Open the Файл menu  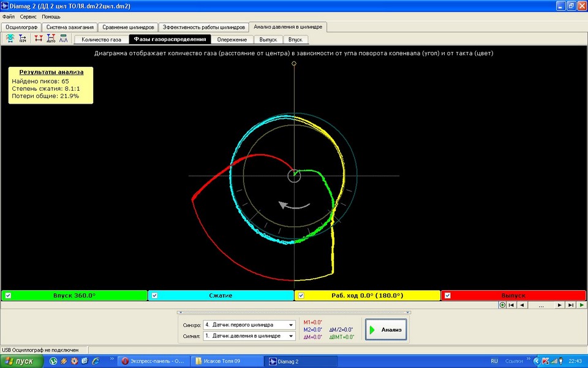(8, 17)
